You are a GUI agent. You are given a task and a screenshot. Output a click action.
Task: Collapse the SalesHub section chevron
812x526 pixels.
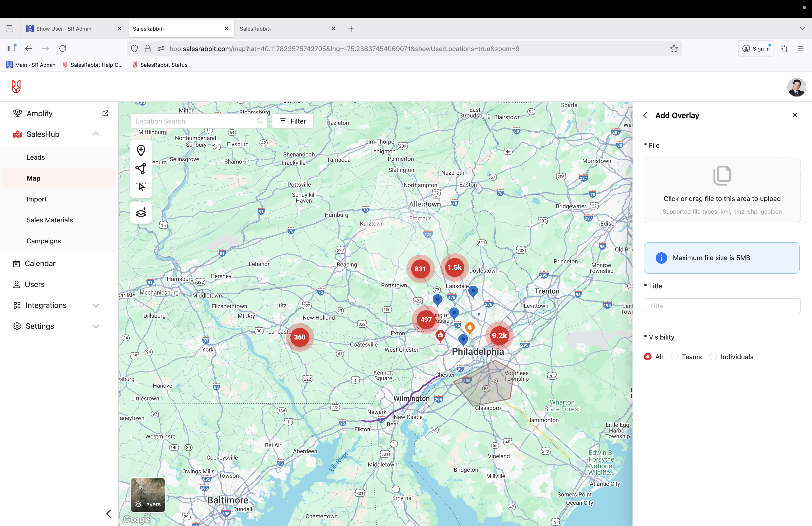95,134
